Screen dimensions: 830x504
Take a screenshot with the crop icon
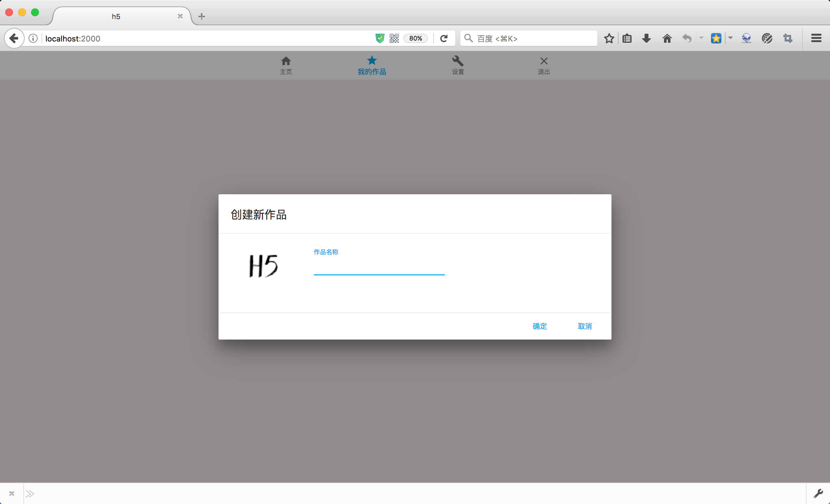coord(788,38)
